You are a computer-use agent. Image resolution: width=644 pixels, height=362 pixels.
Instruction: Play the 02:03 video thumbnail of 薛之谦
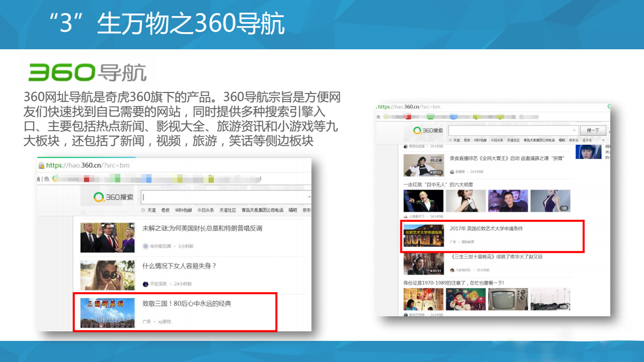pyautogui.click(x=423, y=165)
